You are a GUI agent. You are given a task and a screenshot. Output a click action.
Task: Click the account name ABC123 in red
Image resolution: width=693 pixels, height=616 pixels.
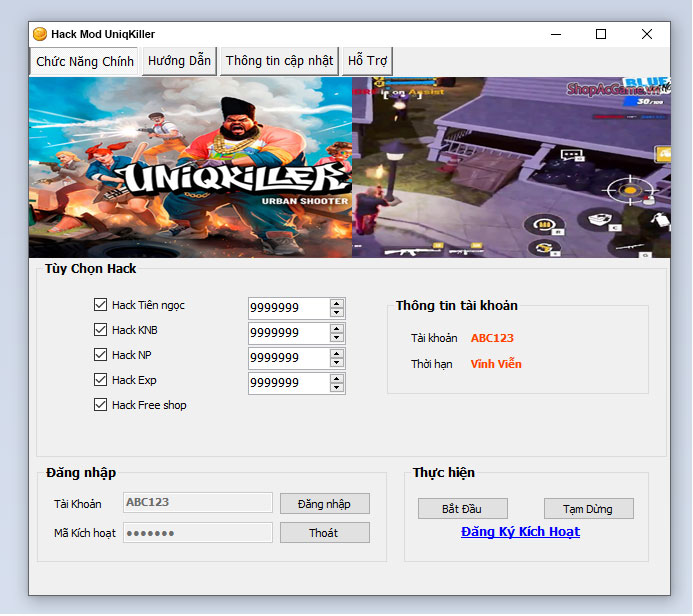point(492,338)
